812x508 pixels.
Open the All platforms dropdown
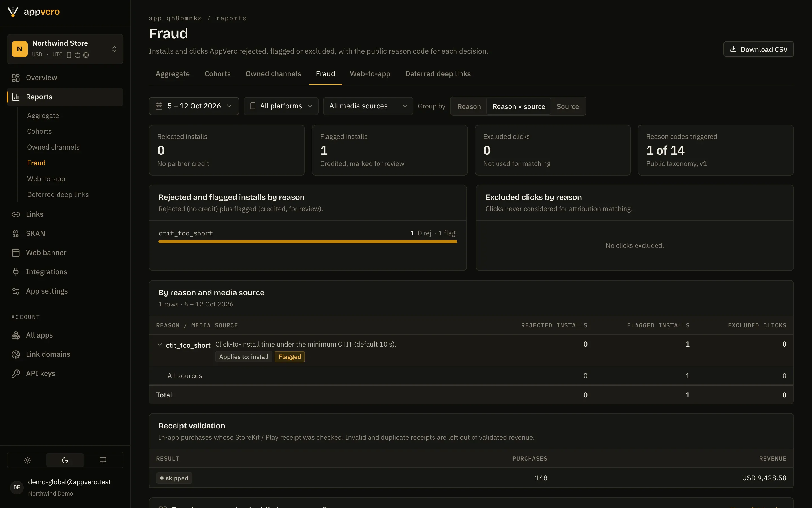[x=281, y=106]
